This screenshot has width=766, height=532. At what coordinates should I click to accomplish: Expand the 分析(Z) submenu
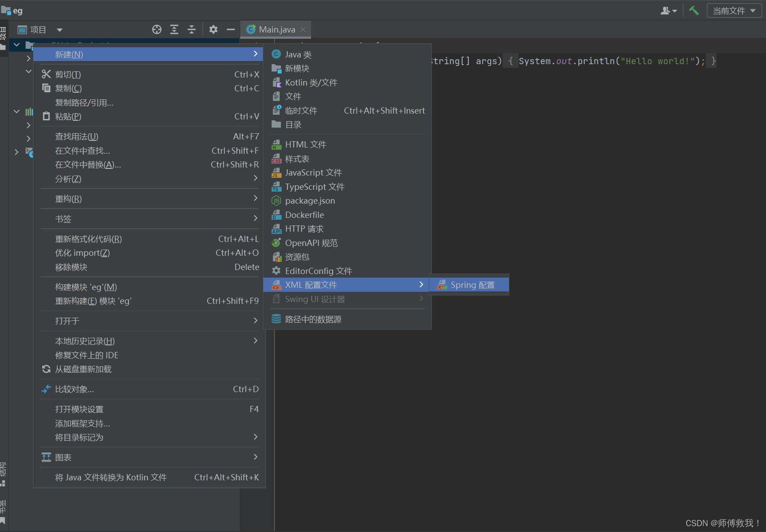149,179
